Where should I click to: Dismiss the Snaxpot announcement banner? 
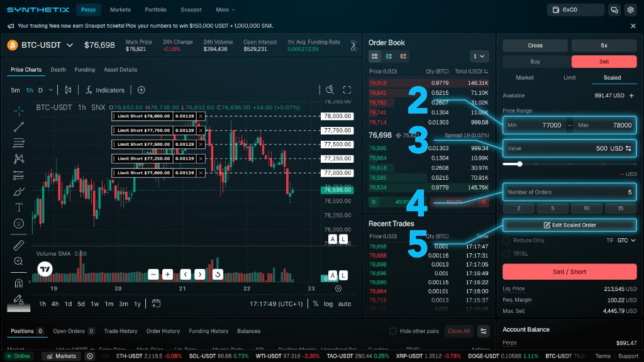coord(633,26)
